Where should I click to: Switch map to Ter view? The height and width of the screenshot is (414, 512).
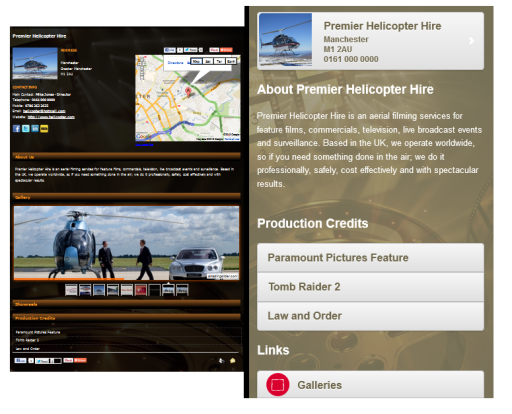coord(219,61)
